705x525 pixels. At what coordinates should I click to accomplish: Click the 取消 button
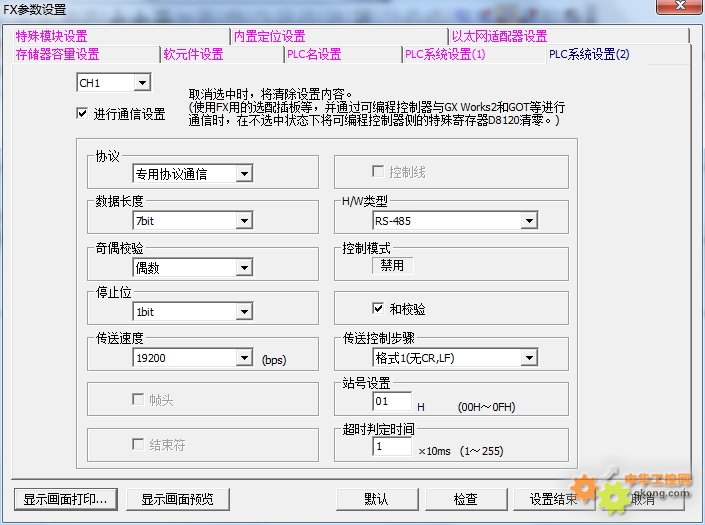[x=643, y=499]
